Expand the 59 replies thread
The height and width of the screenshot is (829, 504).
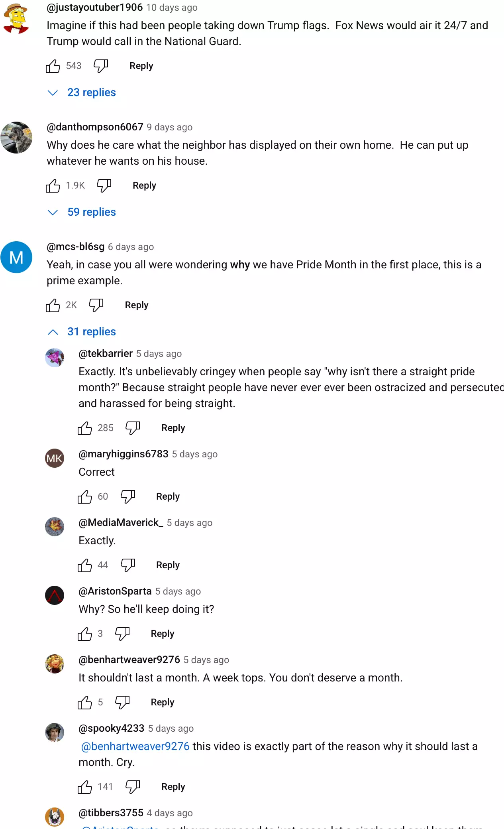(x=91, y=212)
